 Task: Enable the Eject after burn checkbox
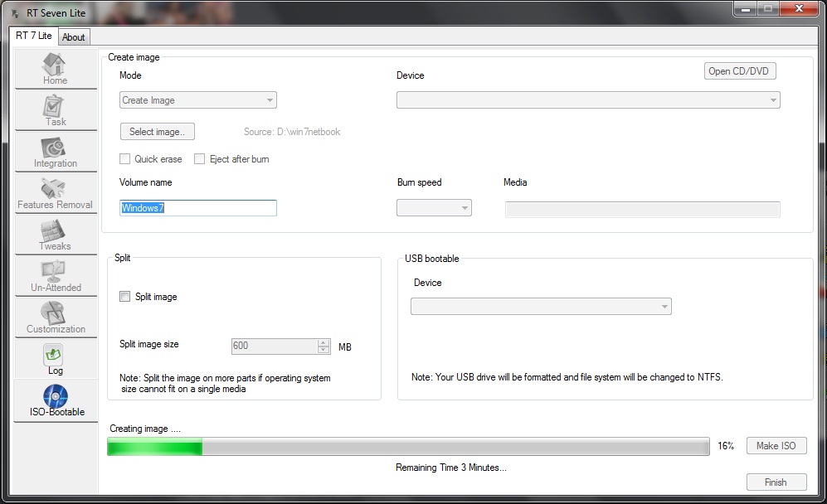pos(199,158)
